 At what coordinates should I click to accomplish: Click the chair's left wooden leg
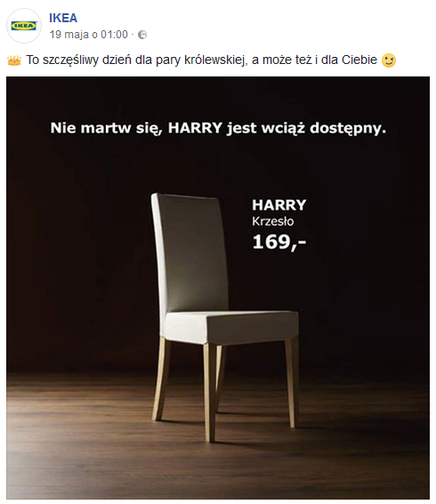[162, 380]
